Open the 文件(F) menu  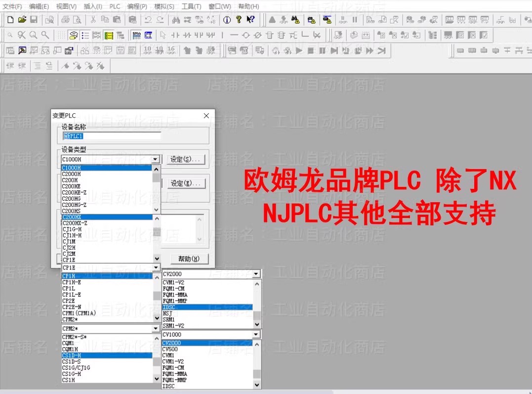pos(12,6)
